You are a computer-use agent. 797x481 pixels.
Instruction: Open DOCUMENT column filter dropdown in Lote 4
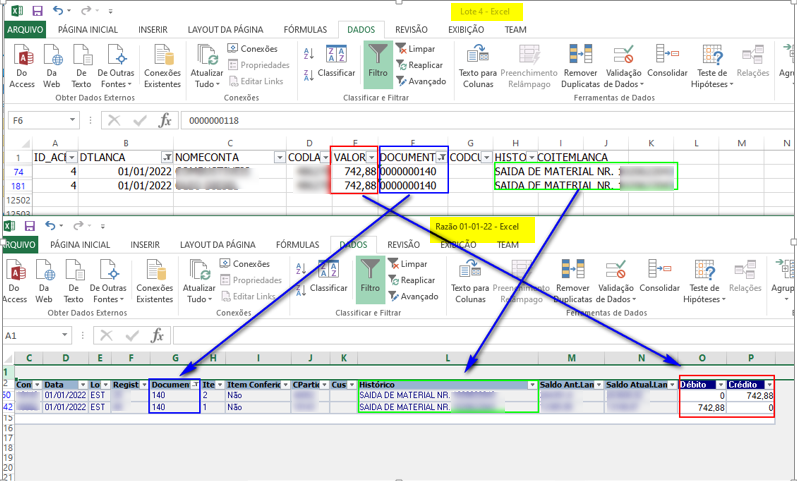pyautogui.click(x=442, y=158)
